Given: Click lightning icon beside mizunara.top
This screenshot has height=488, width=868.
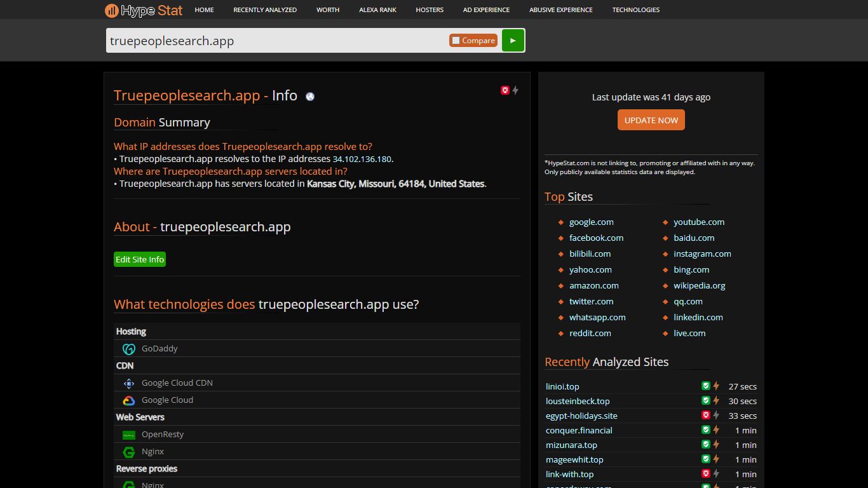Looking at the screenshot, I should pos(716,444).
